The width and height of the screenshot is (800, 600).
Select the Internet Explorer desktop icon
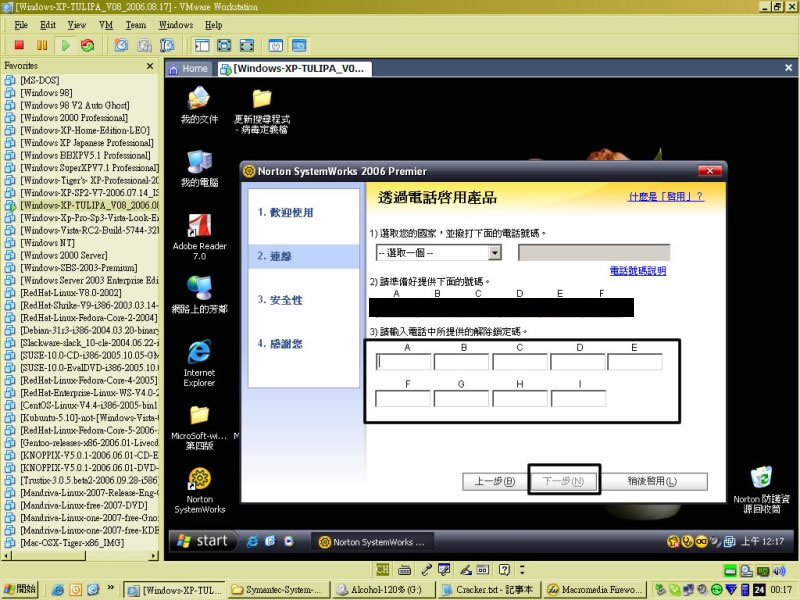click(199, 363)
